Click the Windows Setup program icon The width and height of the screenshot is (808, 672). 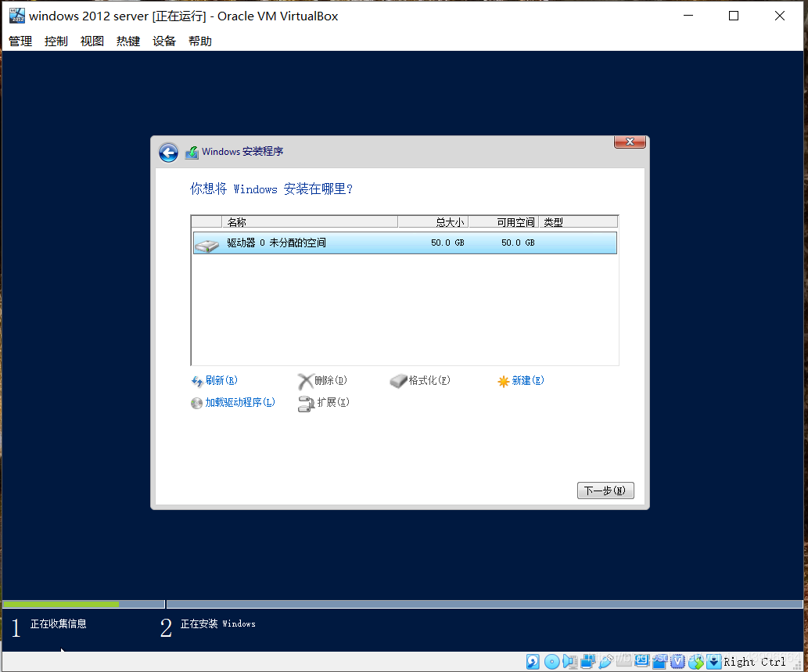click(x=192, y=153)
